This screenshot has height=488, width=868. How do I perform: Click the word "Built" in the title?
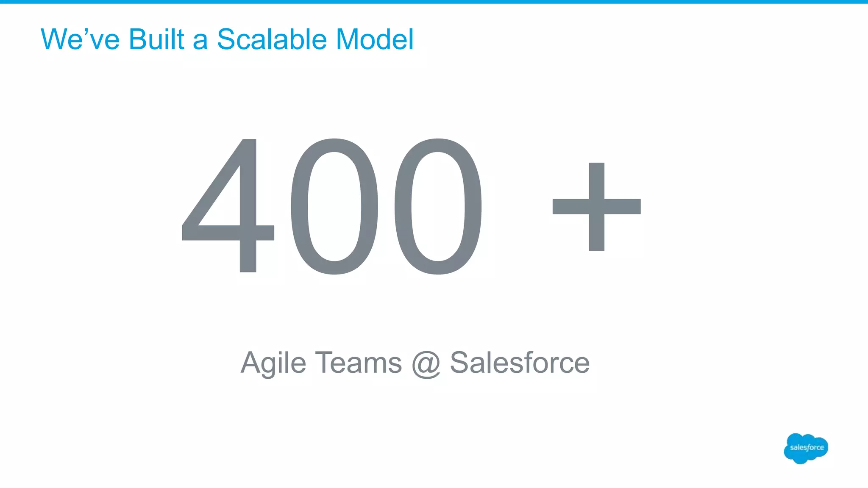(156, 39)
